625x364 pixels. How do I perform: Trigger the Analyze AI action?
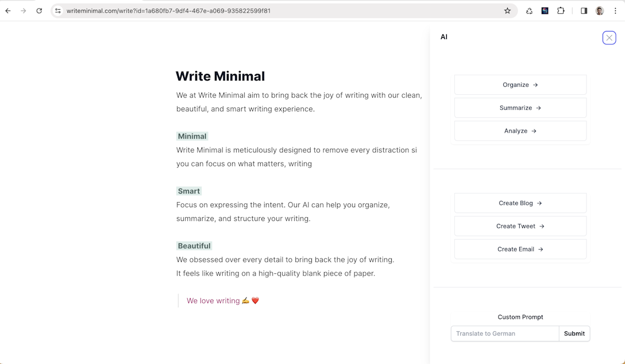click(x=520, y=130)
